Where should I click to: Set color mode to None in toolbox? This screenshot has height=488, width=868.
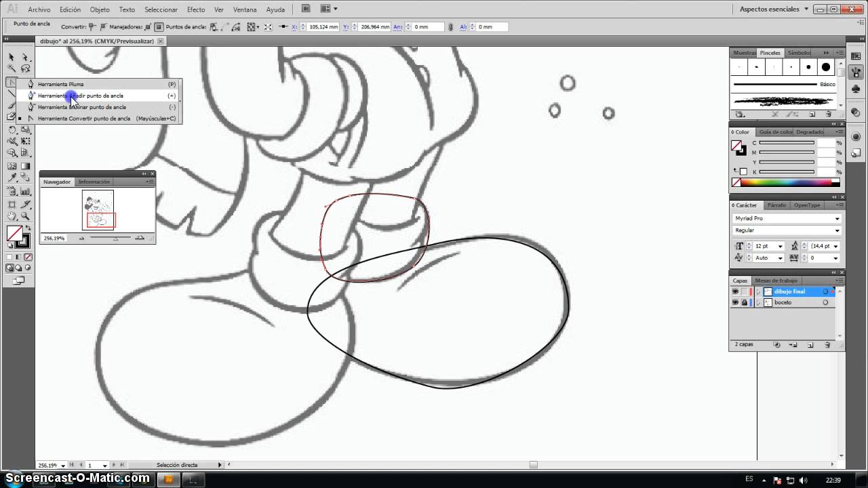[28, 258]
